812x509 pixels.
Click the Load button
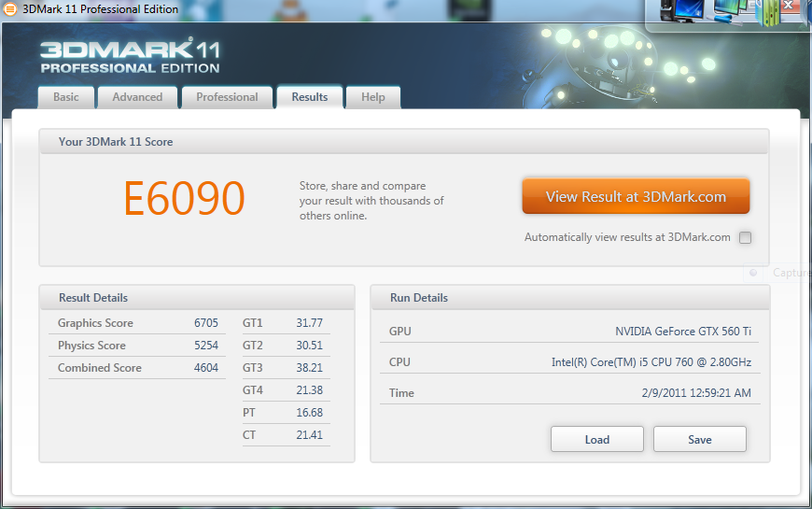point(596,439)
